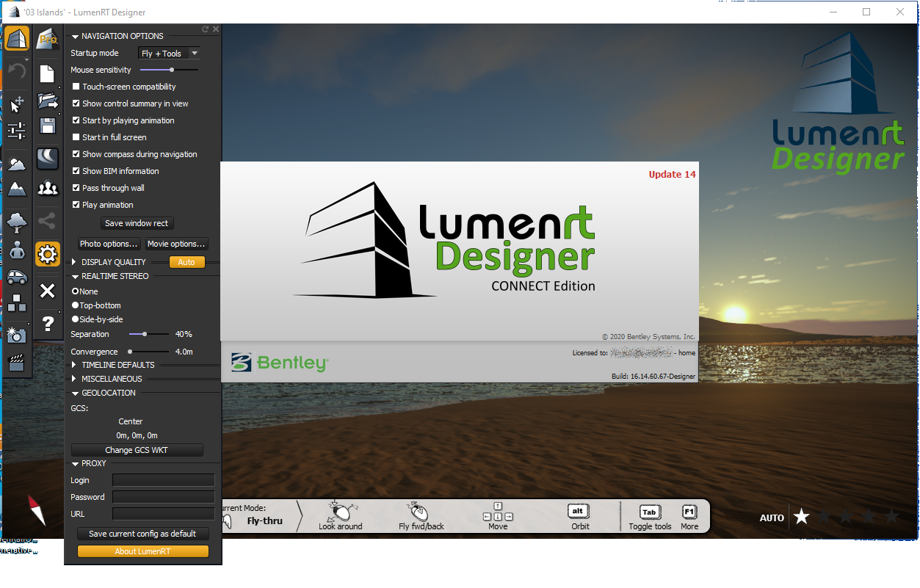This screenshot has height=588, width=920.
Task: Click the proxy URL input field
Action: pyautogui.click(x=163, y=514)
